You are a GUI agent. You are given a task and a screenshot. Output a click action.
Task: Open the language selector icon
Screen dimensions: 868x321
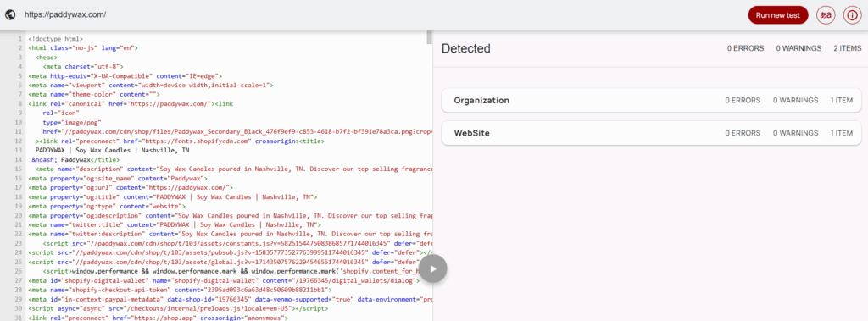(x=826, y=15)
